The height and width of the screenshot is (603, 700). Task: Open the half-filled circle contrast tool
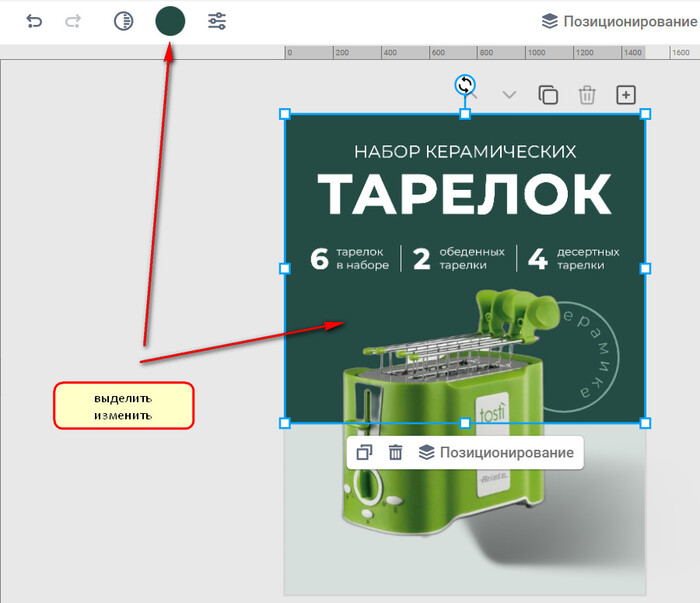123,21
